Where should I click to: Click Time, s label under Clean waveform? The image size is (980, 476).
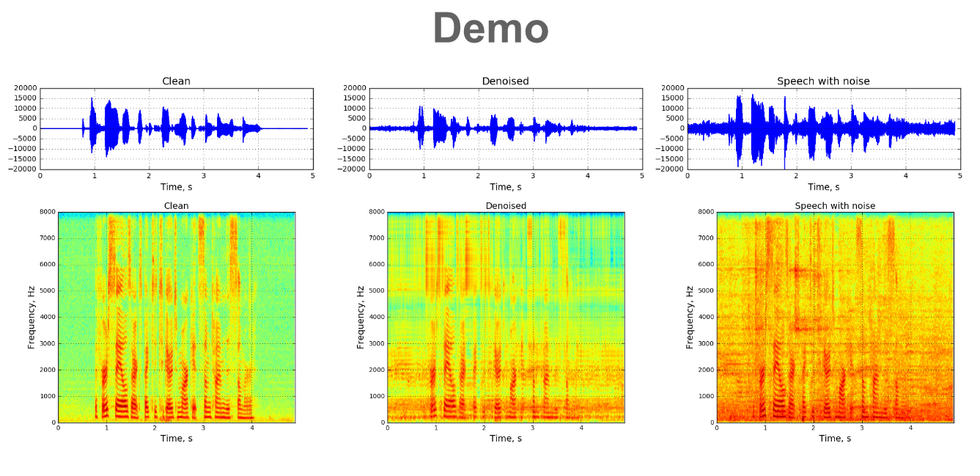tap(176, 187)
